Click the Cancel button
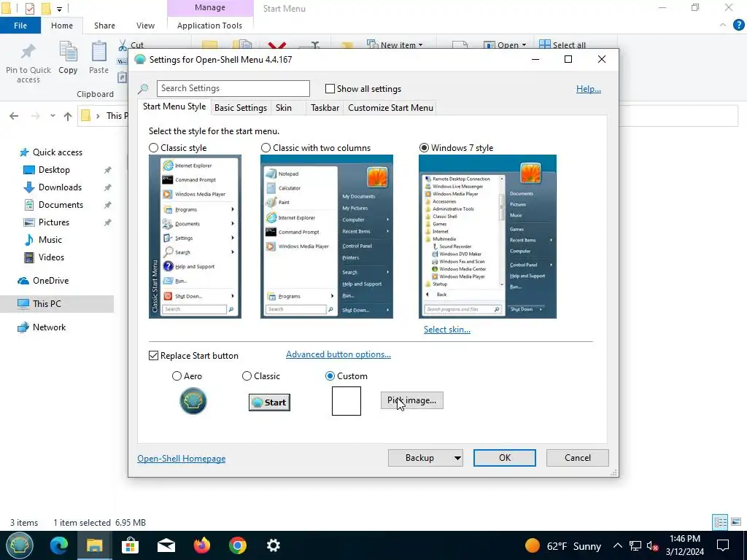747x560 pixels. click(x=578, y=458)
